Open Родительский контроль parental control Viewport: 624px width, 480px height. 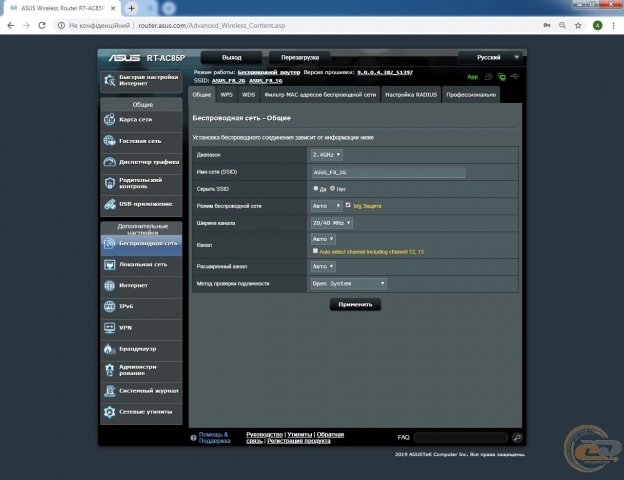tap(140, 183)
